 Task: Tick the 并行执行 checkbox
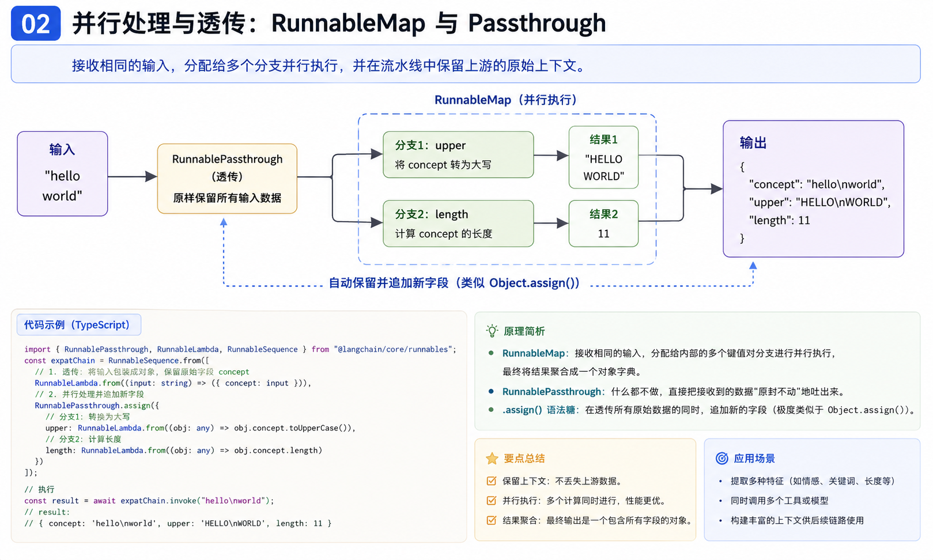click(491, 500)
